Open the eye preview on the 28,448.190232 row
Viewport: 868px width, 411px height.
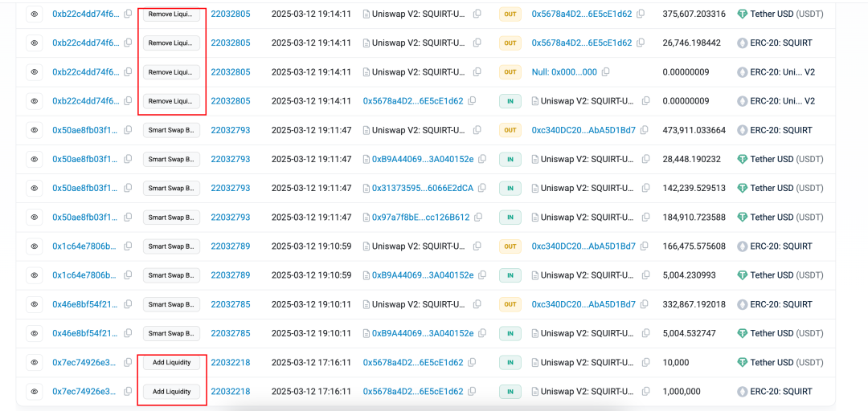(x=35, y=159)
